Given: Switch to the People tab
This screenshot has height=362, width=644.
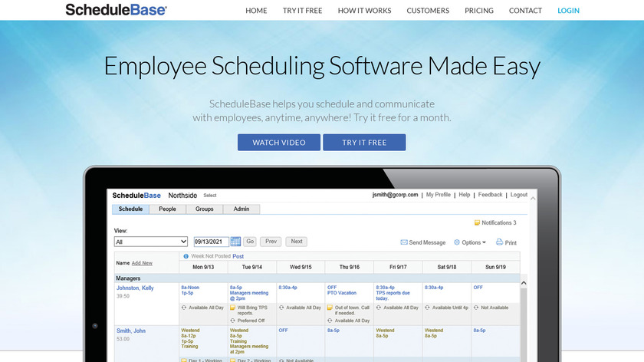Looking at the screenshot, I should pyautogui.click(x=168, y=209).
